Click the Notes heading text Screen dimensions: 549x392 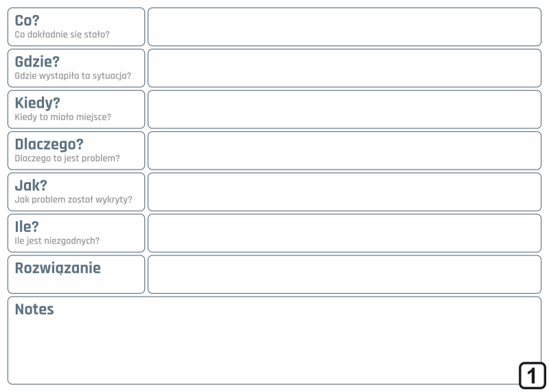point(34,309)
